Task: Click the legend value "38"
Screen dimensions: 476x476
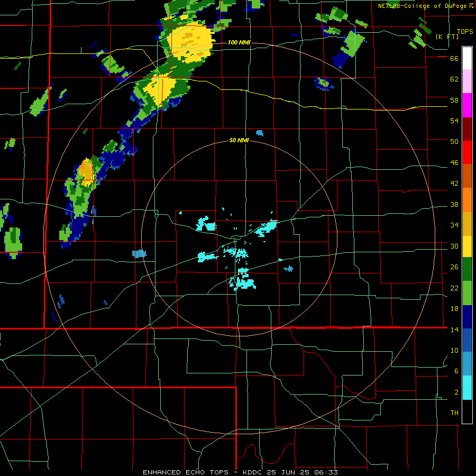Action: (454, 204)
